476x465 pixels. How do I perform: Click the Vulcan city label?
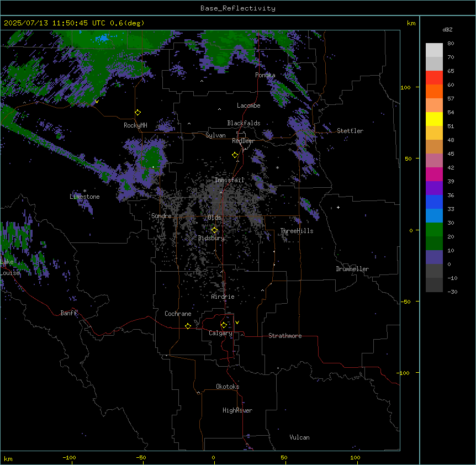tap(300, 437)
